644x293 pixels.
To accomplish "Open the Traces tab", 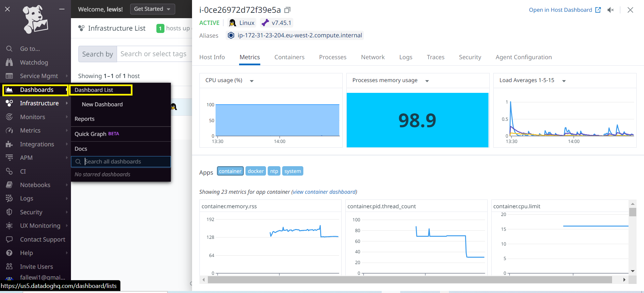I will click(x=435, y=57).
